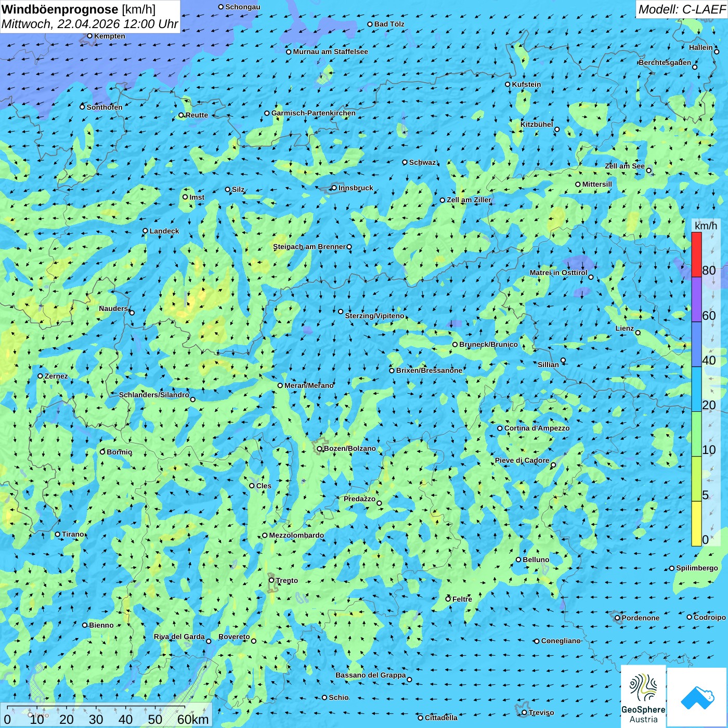This screenshot has width=728, height=728.
Task: Click the Cortina d'Ampezzo location dot
Action: click(x=500, y=428)
